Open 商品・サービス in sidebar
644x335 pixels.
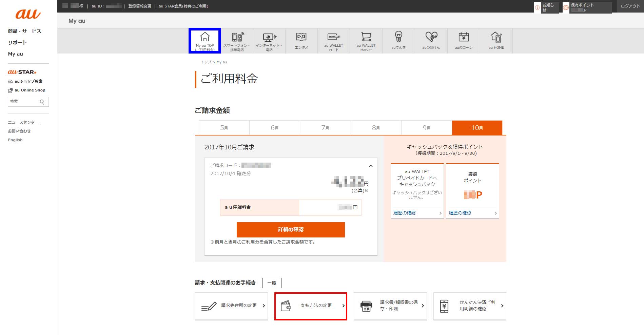[x=25, y=31]
